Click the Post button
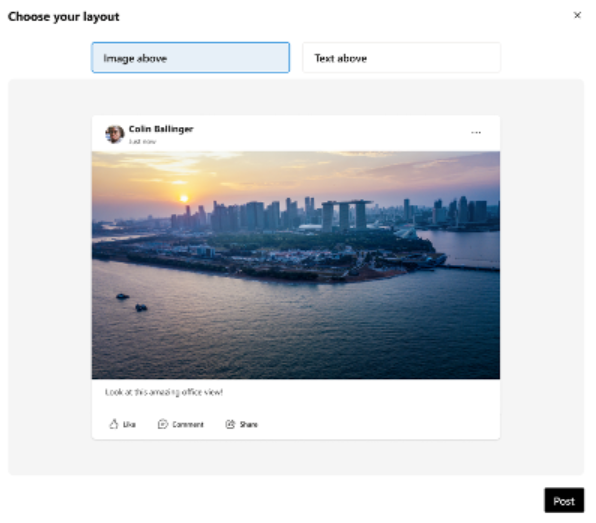This screenshot has width=596, height=523. click(564, 501)
